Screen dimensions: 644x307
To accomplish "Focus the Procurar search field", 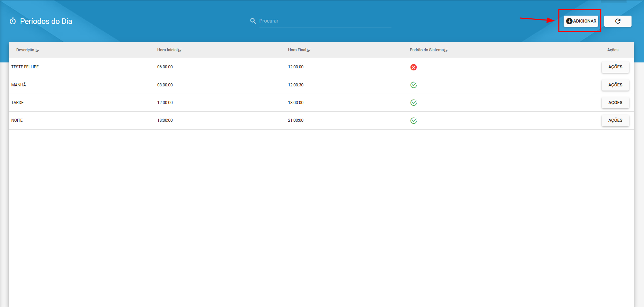I will click(325, 21).
